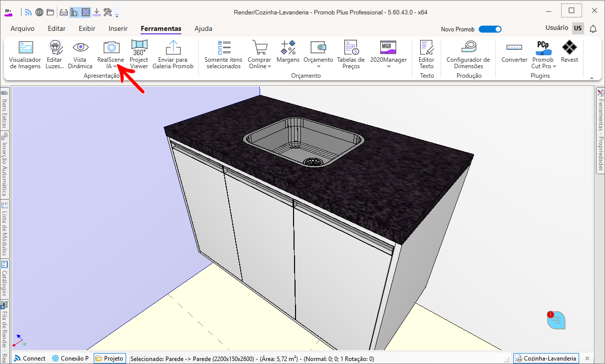This screenshot has width=605, height=364.
Task: Open the chat bubble with red alert
Action: click(556, 320)
